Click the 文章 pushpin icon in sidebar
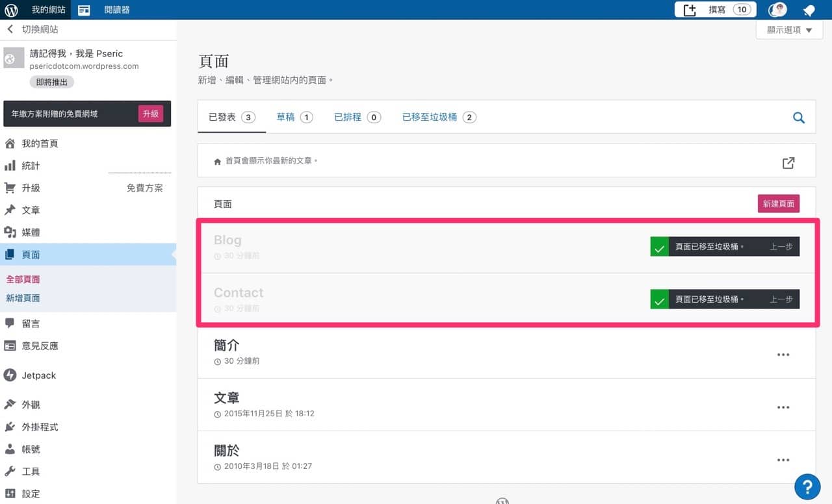The height and width of the screenshot is (504, 832). pos(10,210)
